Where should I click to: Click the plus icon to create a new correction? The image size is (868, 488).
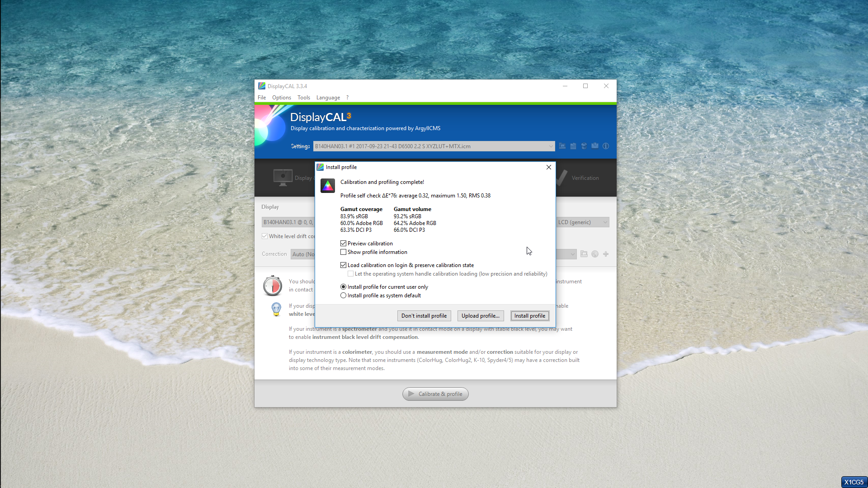[x=606, y=254]
